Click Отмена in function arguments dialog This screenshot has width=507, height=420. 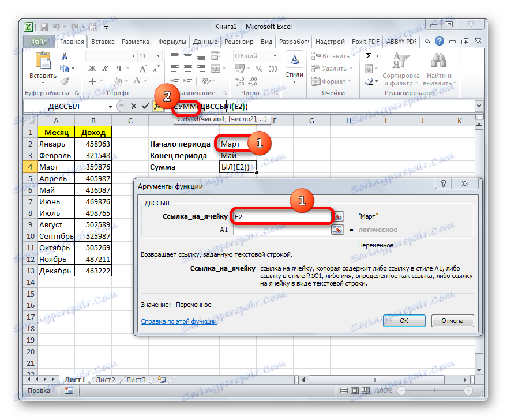click(452, 321)
